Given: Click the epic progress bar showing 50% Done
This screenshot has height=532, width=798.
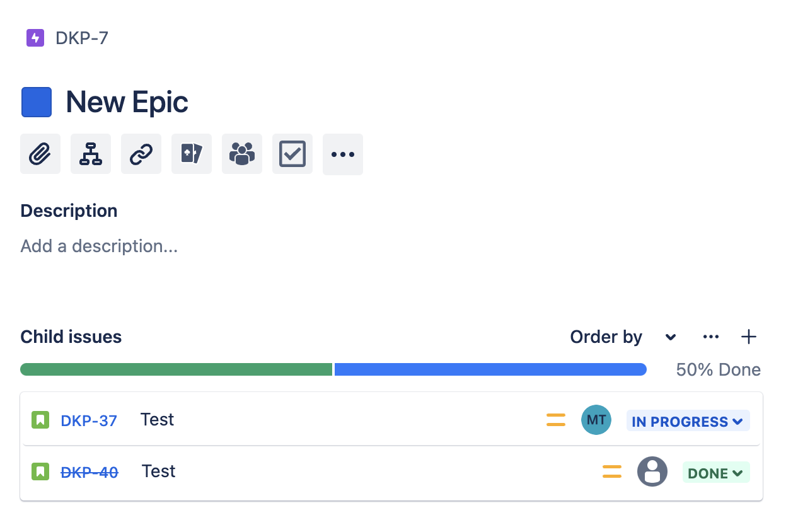Looking at the screenshot, I should click(333, 369).
